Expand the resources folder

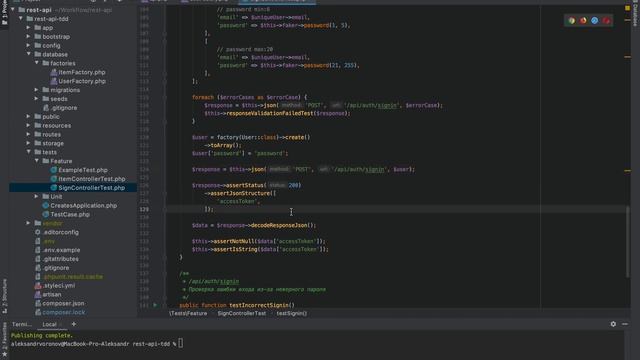pos(29,125)
